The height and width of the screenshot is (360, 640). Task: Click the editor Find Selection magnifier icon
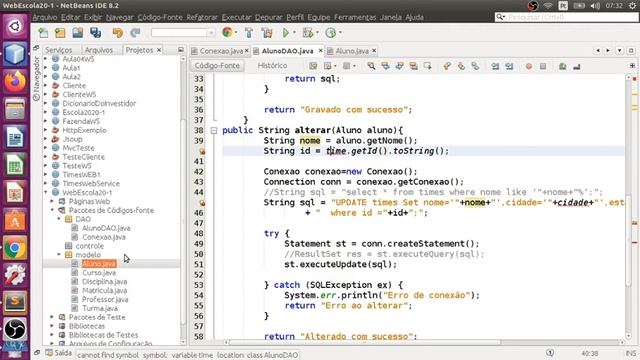click(371, 66)
